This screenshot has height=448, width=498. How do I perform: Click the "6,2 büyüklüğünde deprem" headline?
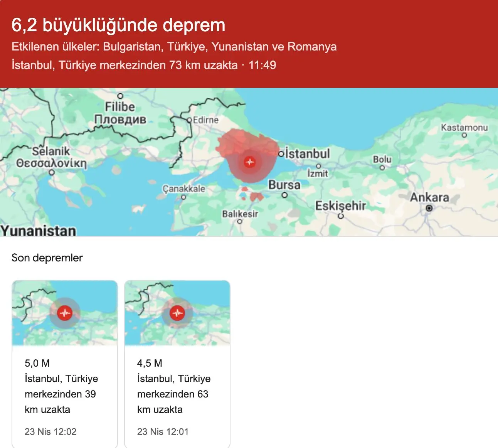pos(118,25)
